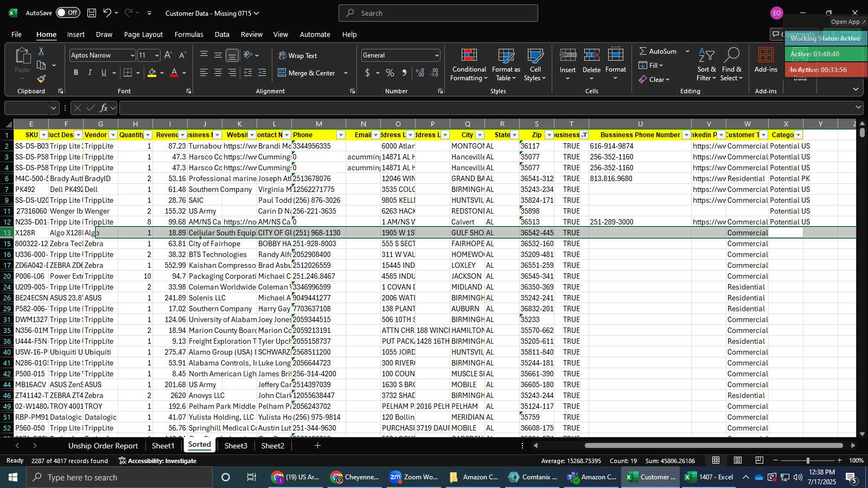The height and width of the screenshot is (488, 868).
Task: Click Increase Font Size icon
Action: tap(168, 55)
